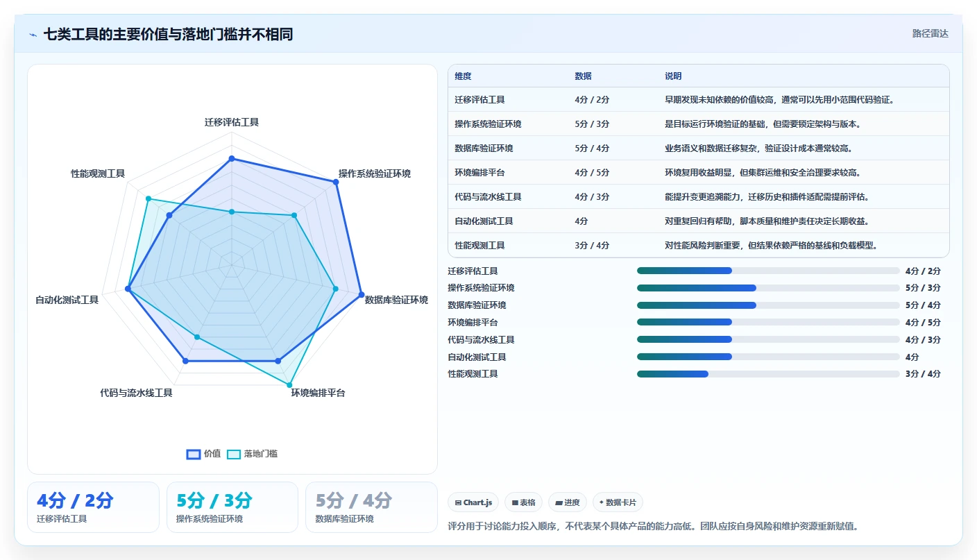
Task: Select the 价值 point on 性能观测工具 axis
Action: pyautogui.click(x=169, y=216)
